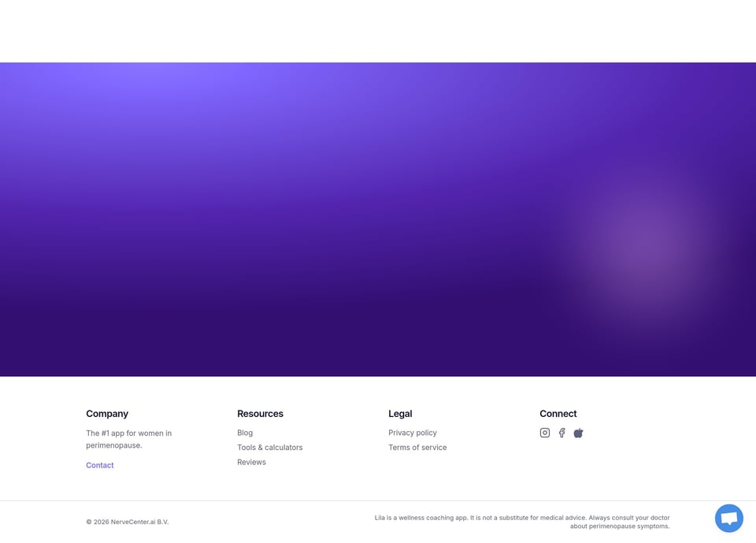This screenshot has width=756, height=543.
Task: Go to the Blog page
Action: 245,433
